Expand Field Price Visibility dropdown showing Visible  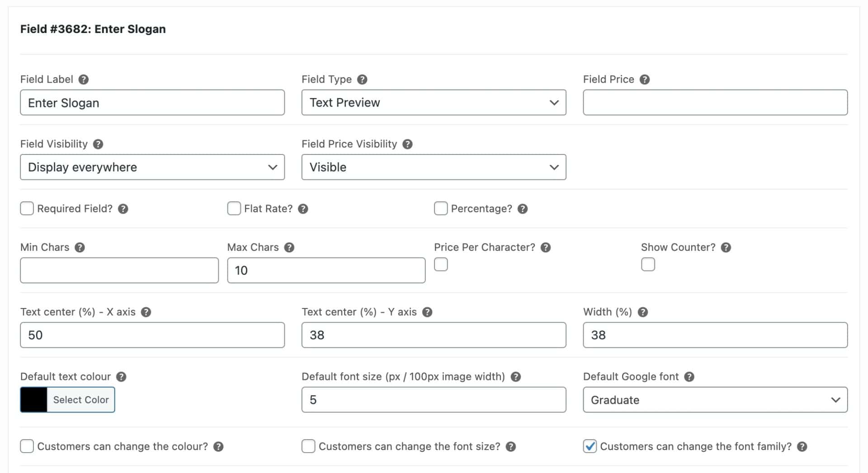[434, 167]
